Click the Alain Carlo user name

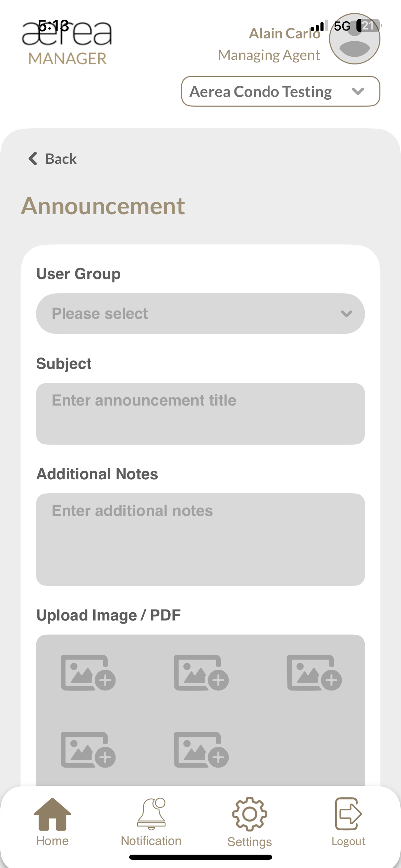click(284, 34)
